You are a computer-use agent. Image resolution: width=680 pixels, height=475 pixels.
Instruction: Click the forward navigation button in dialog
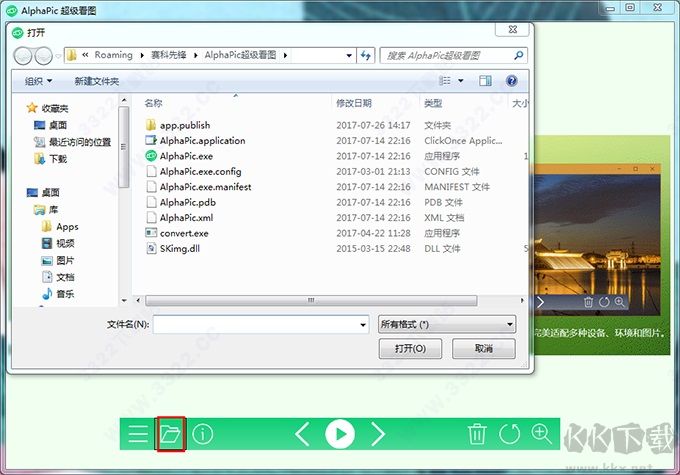tap(43, 56)
